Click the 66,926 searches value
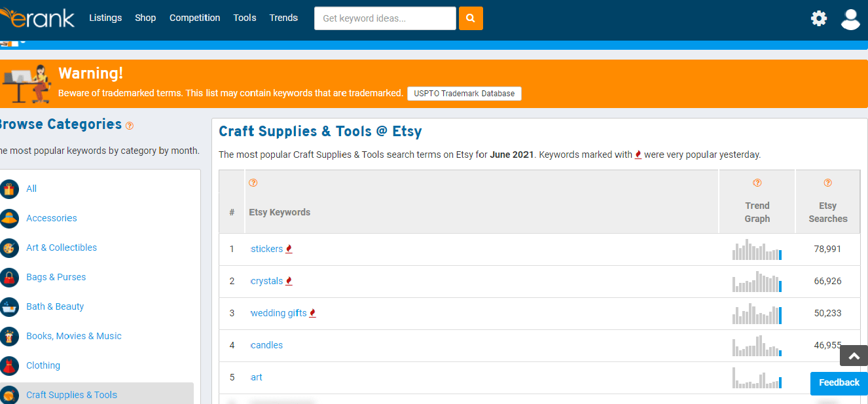The height and width of the screenshot is (404, 868). click(x=828, y=281)
